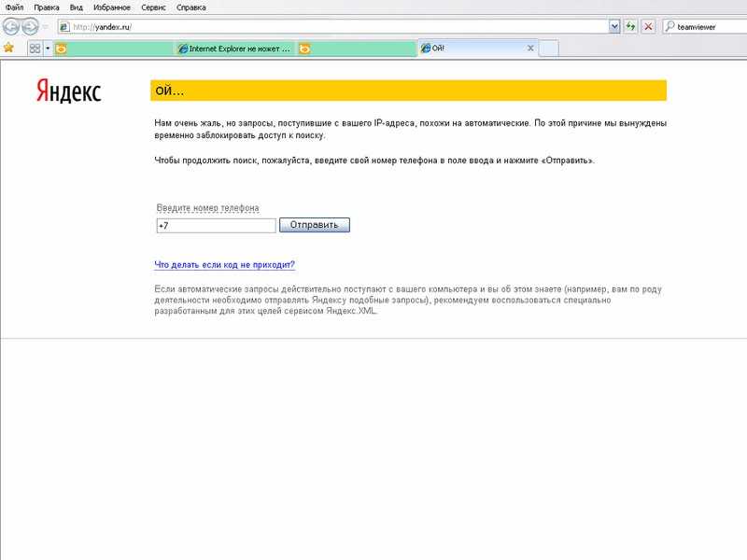747x560 pixels.
Task: Switch to the untitled tab right of Internet Explorer tab
Action: (356, 49)
